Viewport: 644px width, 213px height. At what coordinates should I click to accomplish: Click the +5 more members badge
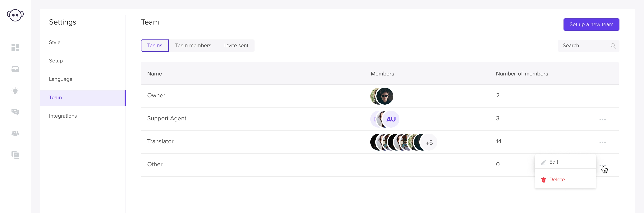[429, 142]
